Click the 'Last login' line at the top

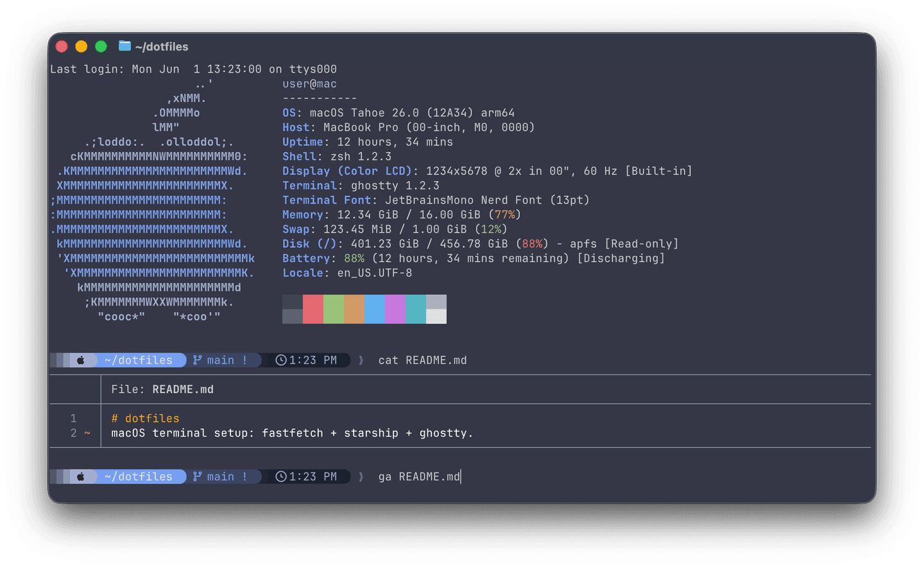(x=193, y=69)
